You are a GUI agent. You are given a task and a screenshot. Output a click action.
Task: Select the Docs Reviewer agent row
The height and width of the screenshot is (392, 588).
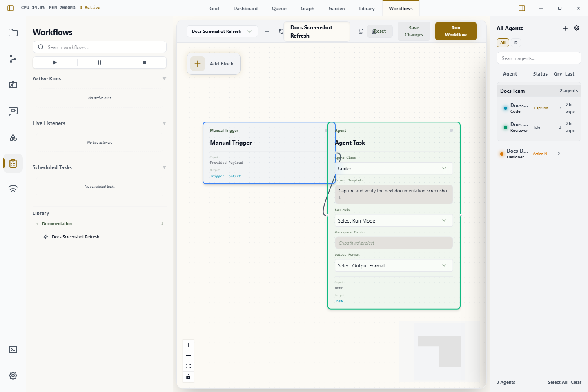click(x=539, y=127)
